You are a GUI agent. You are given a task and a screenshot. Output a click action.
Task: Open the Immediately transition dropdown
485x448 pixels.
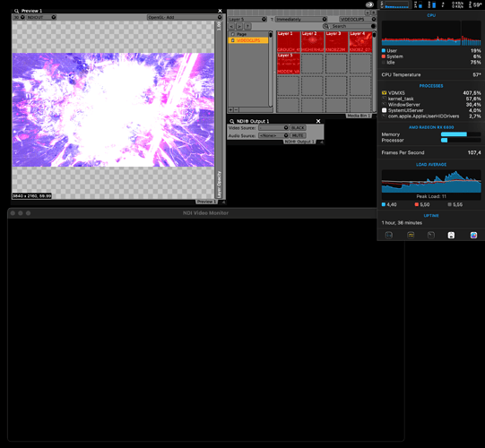click(x=300, y=19)
